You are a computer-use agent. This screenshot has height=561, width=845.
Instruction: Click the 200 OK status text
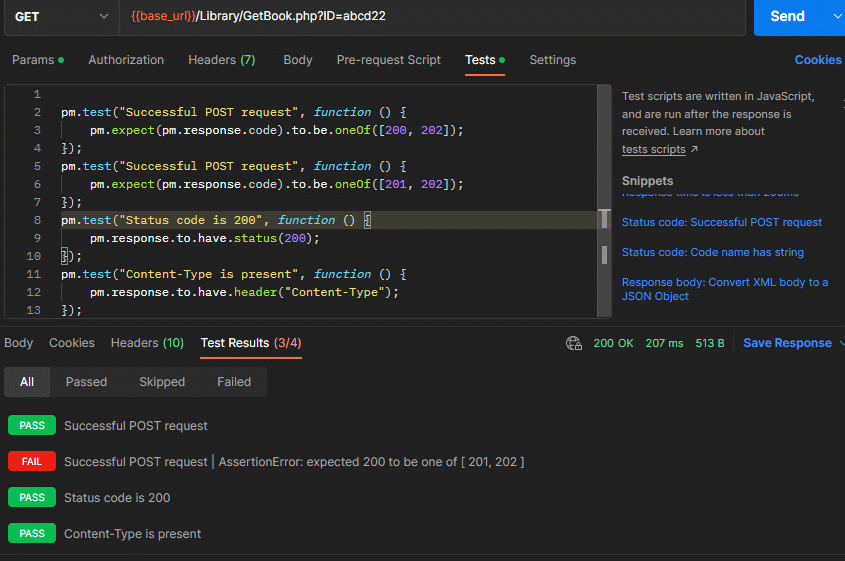(x=613, y=343)
